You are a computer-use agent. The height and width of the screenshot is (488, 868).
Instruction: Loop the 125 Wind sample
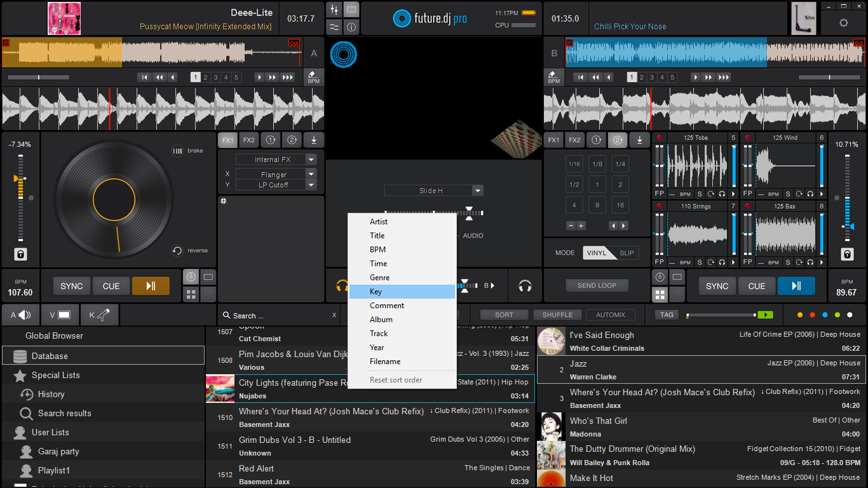(799, 194)
